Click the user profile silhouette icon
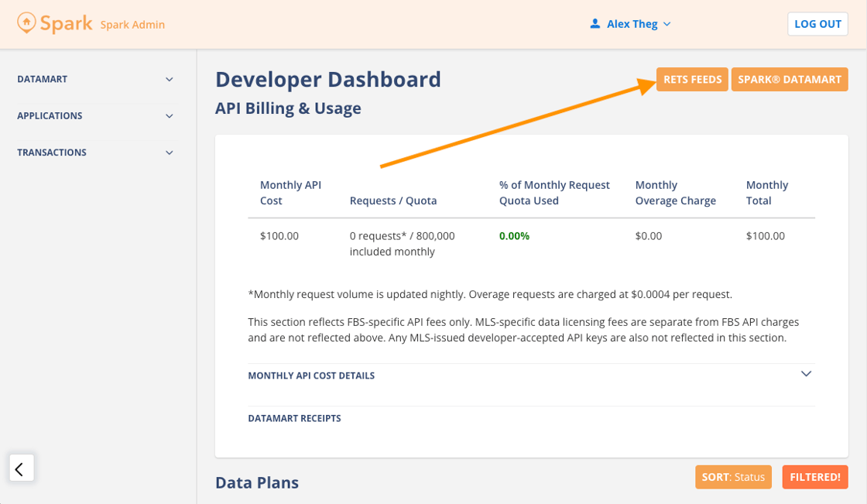867x504 pixels. 595,24
